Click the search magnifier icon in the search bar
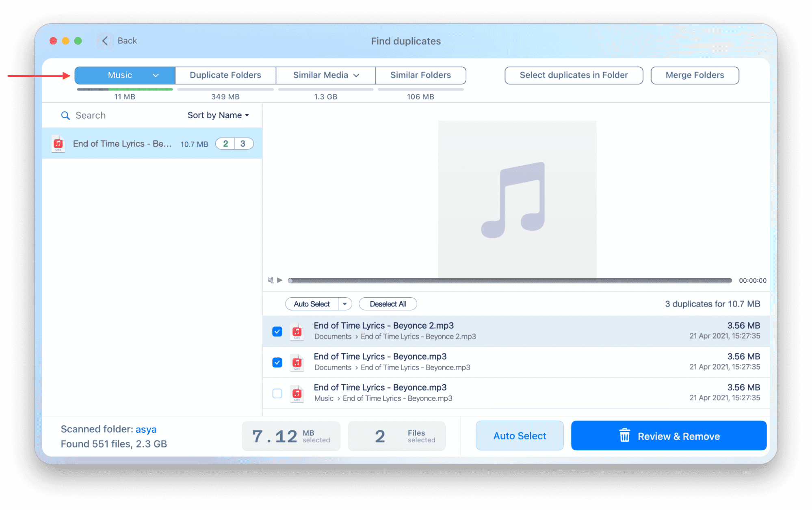Image resolution: width=812 pixels, height=510 pixels. click(65, 115)
